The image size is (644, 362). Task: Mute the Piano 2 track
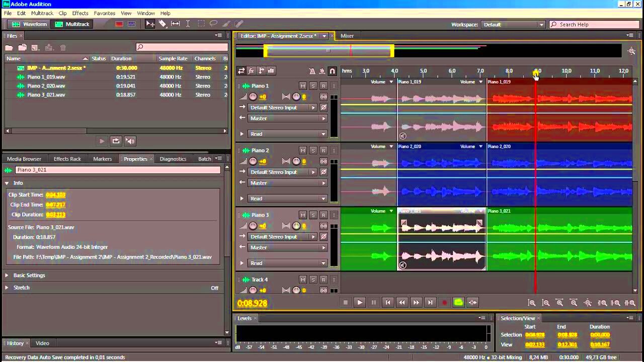pyautogui.click(x=304, y=150)
